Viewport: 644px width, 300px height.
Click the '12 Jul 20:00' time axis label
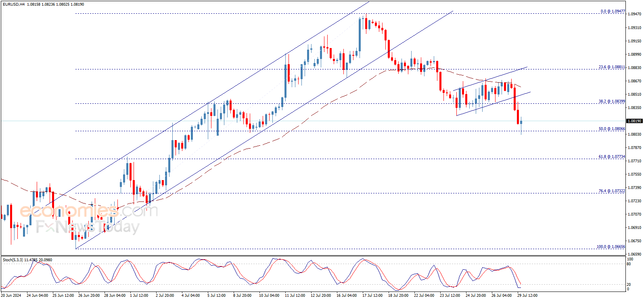pos(321,296)
